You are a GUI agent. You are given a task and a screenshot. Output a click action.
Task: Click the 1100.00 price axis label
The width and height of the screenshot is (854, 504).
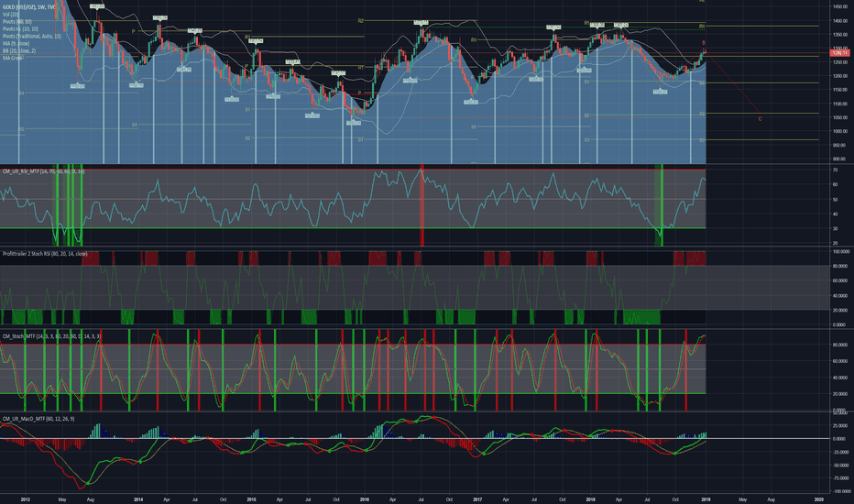(839, 104)
